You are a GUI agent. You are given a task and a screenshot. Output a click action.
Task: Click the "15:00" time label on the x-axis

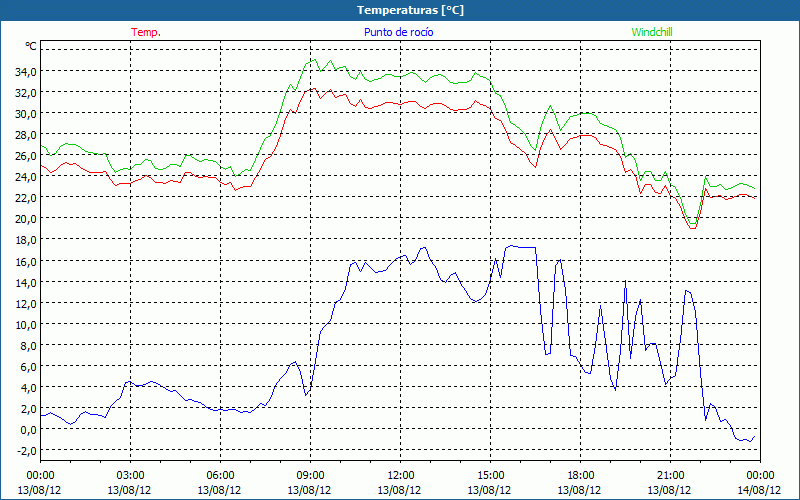(490, 476)
